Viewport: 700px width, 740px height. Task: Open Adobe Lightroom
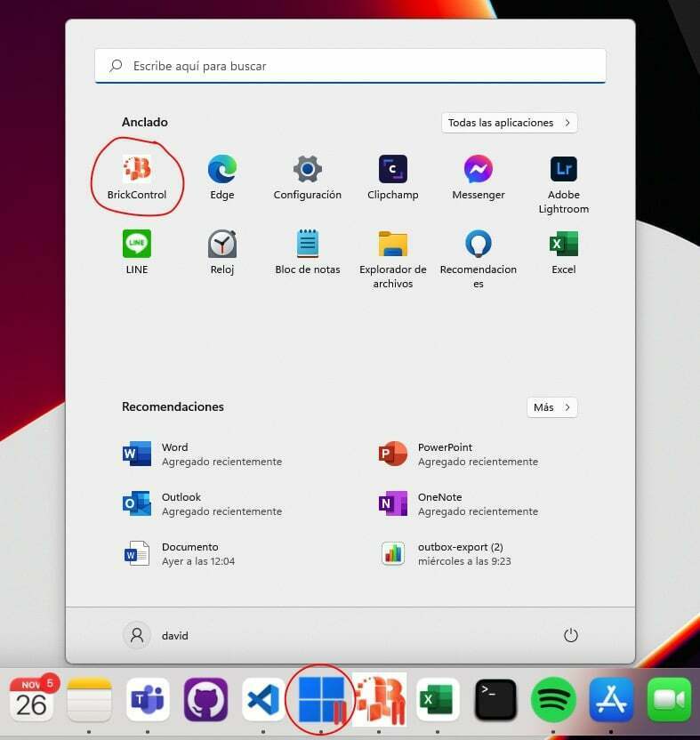click(564, 184)
